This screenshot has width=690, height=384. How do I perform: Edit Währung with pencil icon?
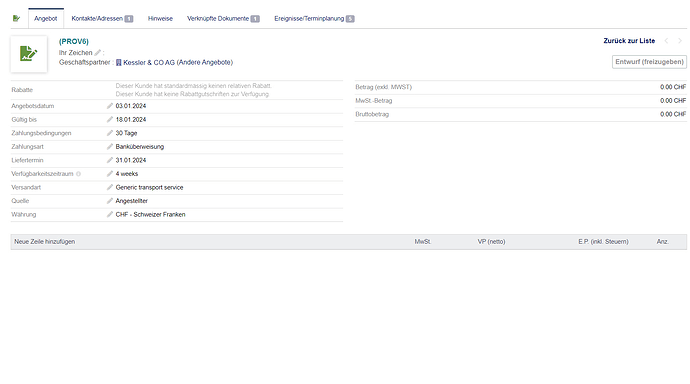pyautogui.click(x=110, y=215)
